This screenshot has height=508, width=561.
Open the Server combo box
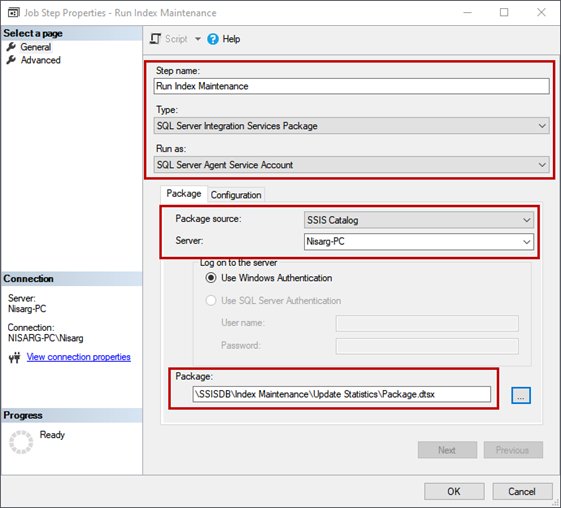click(419, 242)
